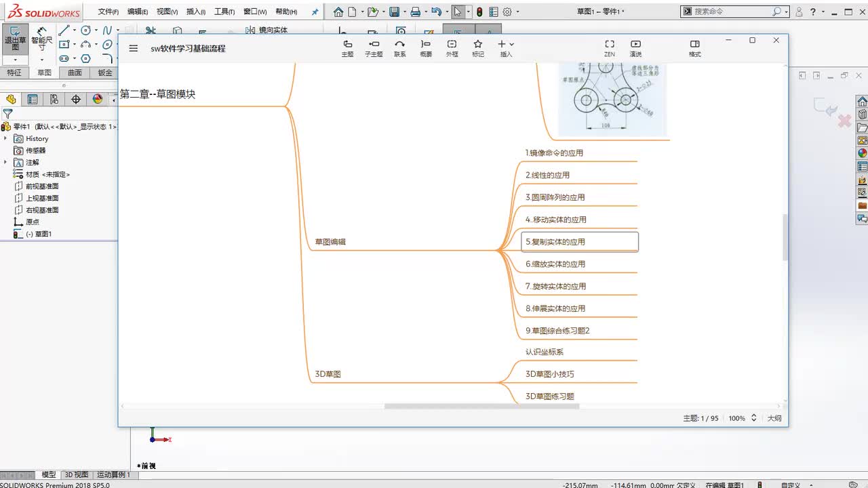Select (-) 草图1 in the feature tree

pos(39,234)
